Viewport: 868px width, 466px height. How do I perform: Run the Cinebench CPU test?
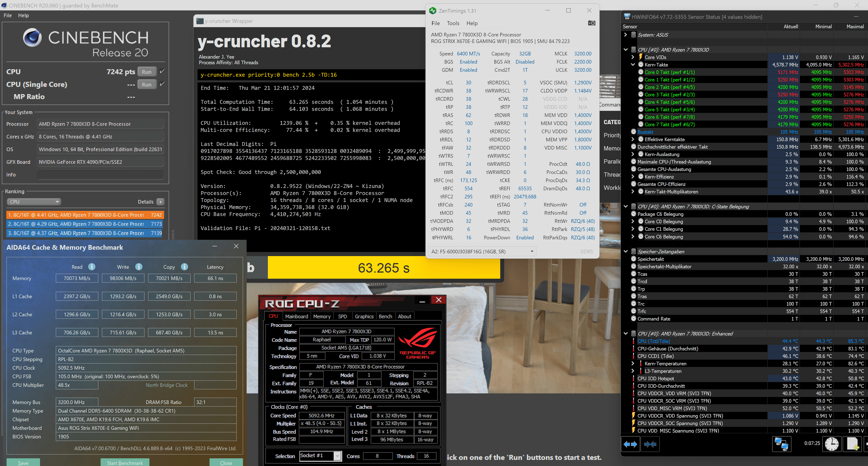pos(146,72)
